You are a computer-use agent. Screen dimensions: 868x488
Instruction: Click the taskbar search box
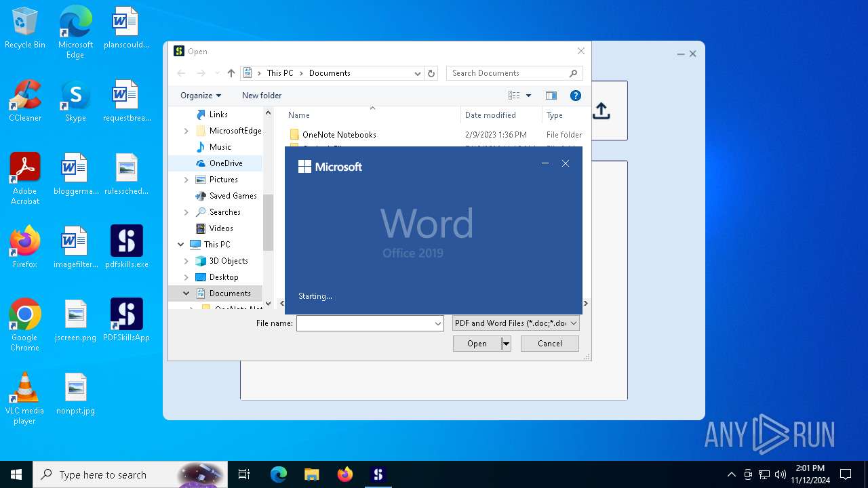130,474
